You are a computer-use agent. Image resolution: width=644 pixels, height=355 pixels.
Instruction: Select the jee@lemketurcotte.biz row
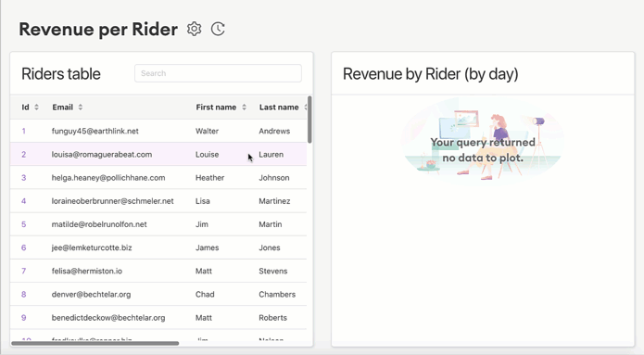pos(158,247)
